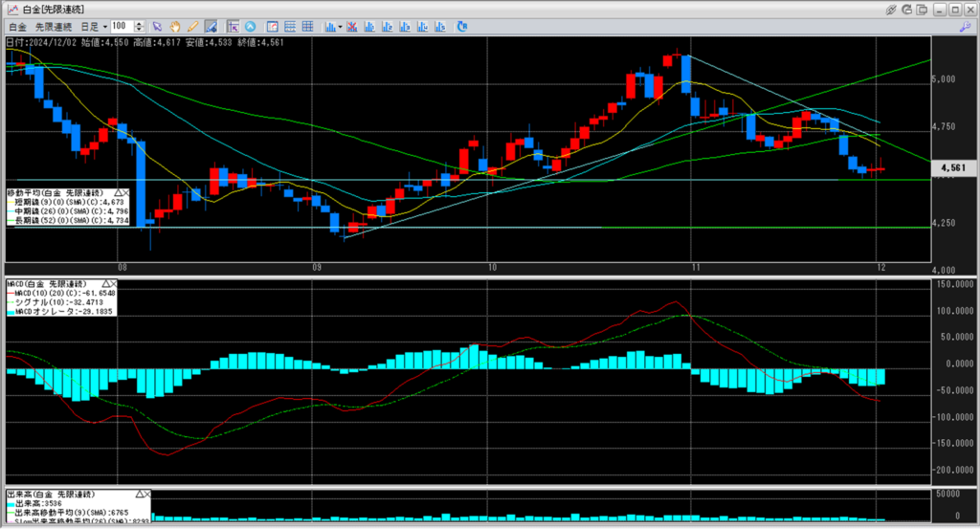Open the chart type dropdown arrow
This screenshot has width=980, height=529.
340,26
